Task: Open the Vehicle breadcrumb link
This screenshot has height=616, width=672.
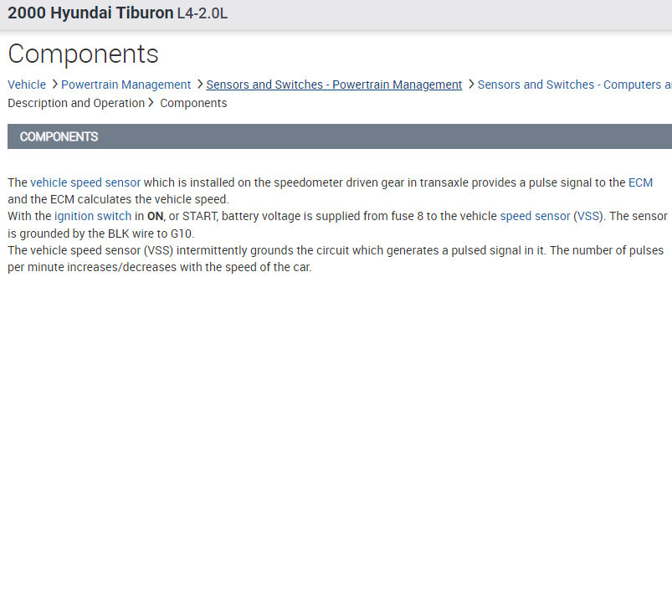Action: coord(27,85)
